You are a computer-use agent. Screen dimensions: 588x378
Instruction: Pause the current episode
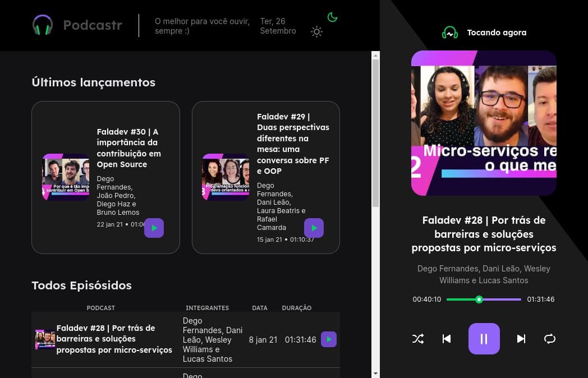click(484, 339)
